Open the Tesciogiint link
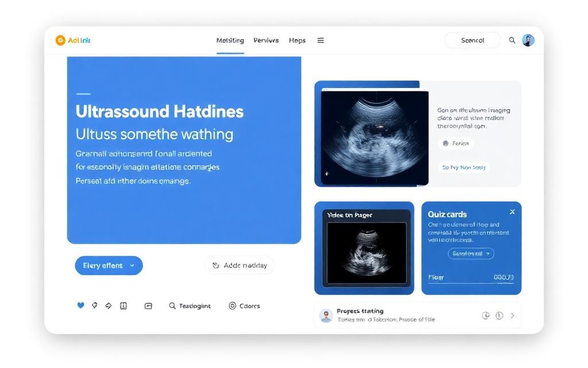Screen dimensions: 588x368 tap(195, 306)
